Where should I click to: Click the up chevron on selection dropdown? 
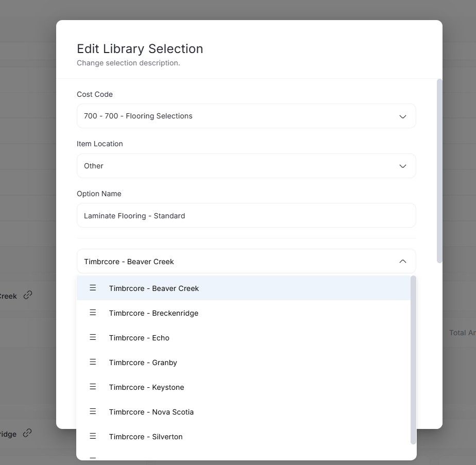tap(402, 261)
